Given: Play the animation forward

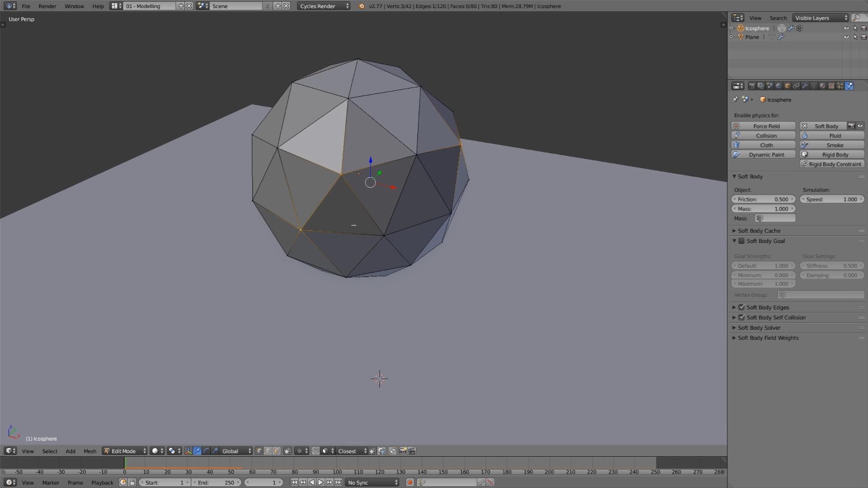Looking at the screenshot, I should 321,483.
